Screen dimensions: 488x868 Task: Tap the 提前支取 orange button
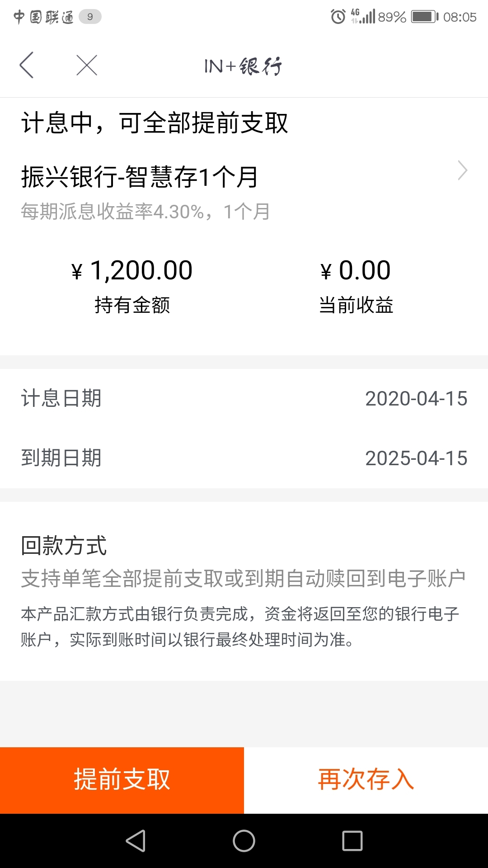122,780
